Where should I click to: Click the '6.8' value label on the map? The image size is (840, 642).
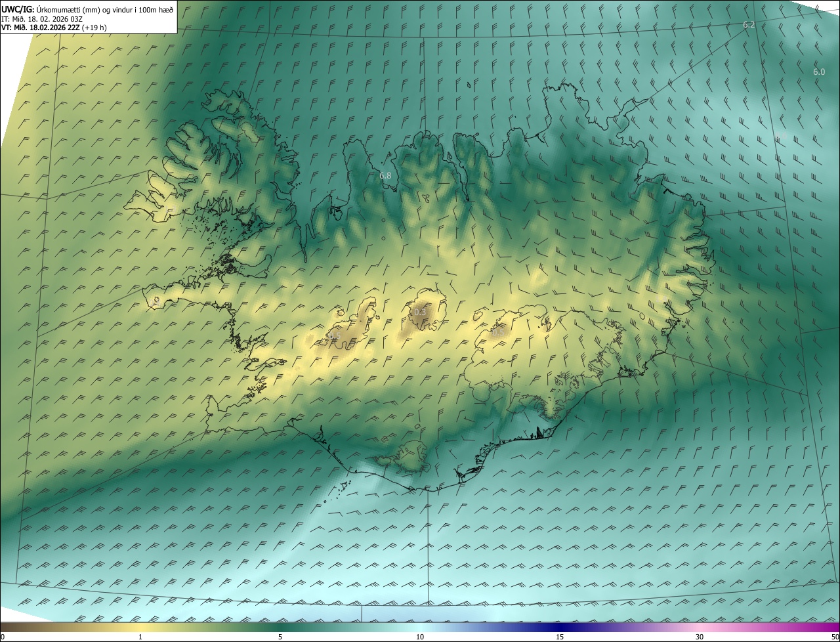(385, 175)
